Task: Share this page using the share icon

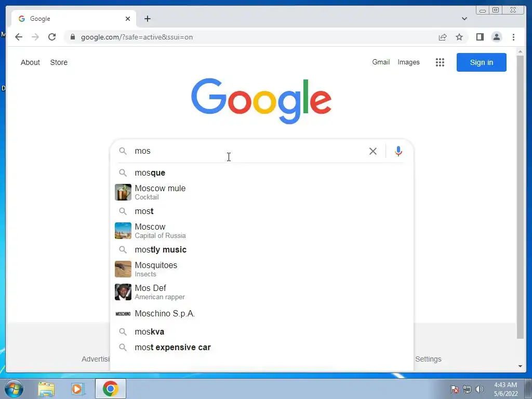Action: click(443, 37)
